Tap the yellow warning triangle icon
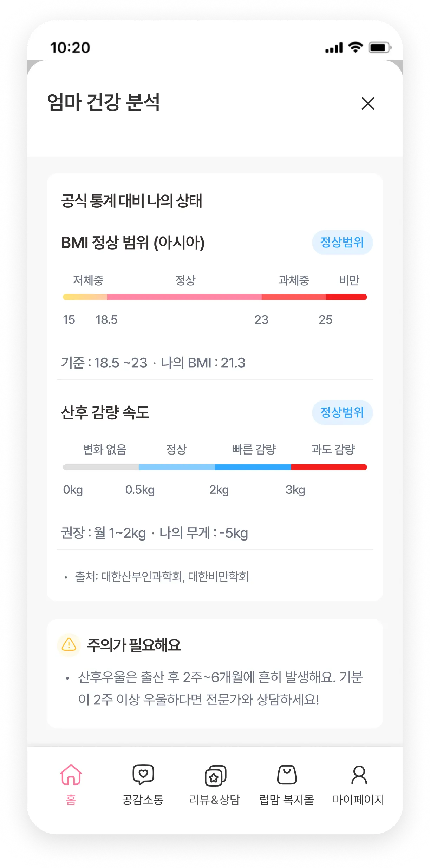 [69, 645]
